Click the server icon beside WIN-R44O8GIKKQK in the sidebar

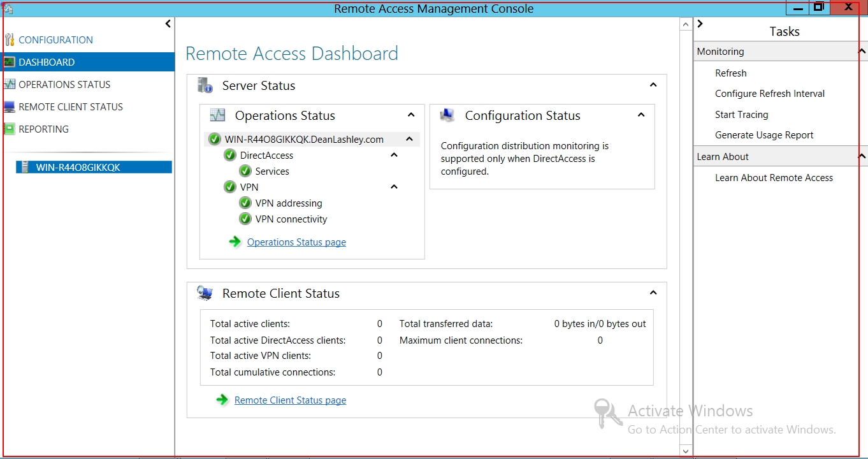25,167
